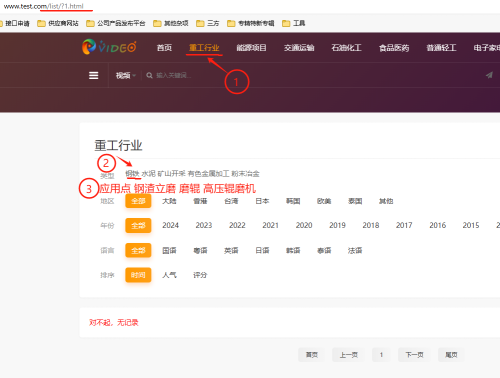500x378 pixels.
Task: Open the hamburger menu icon
Action: pos(94,76)
